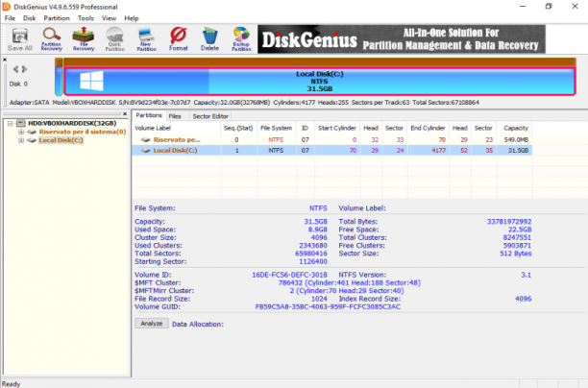Click drive icon beside Riservato per il sistema in tree
The width and height of the screenshot is (588, 388).
[x=32, y=132]
